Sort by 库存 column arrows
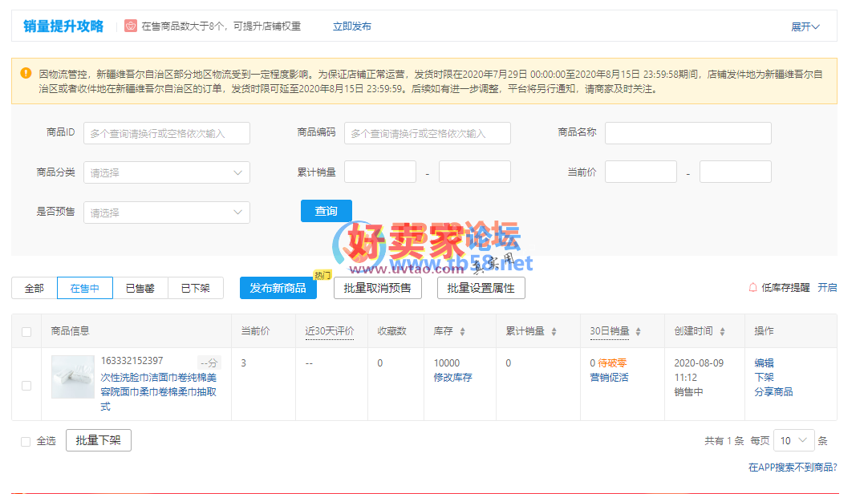This screenshot has height=494, width=868. [x=462, y=331]
